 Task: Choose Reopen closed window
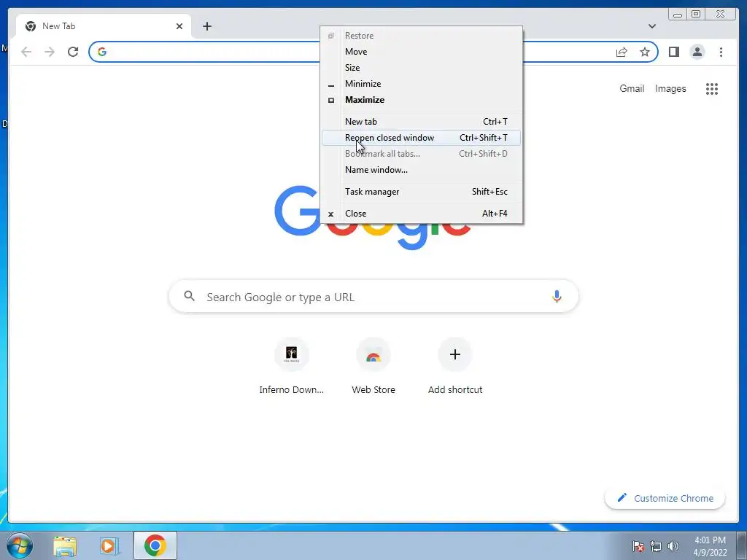pyautogui.click(x=421, y=138)
